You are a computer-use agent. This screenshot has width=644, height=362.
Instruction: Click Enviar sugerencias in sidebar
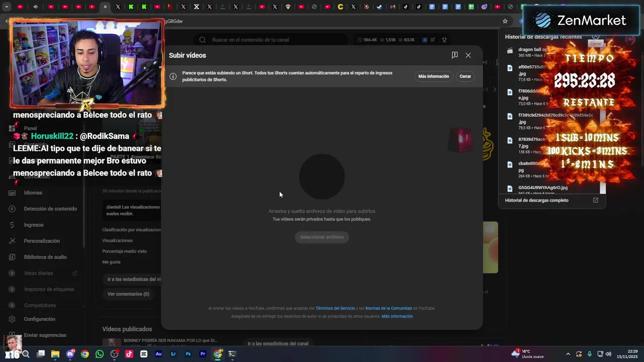45,335
